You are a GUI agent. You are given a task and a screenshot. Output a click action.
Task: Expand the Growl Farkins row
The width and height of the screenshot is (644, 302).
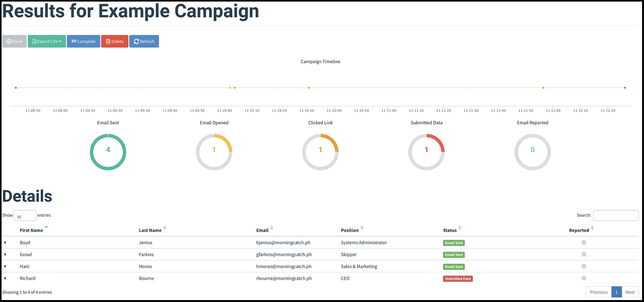5,254
